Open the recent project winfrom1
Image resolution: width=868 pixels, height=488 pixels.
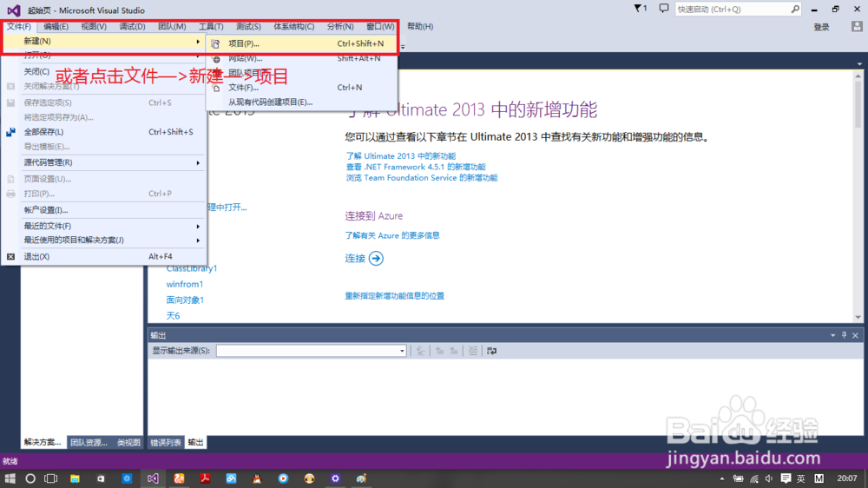[185, 284]
